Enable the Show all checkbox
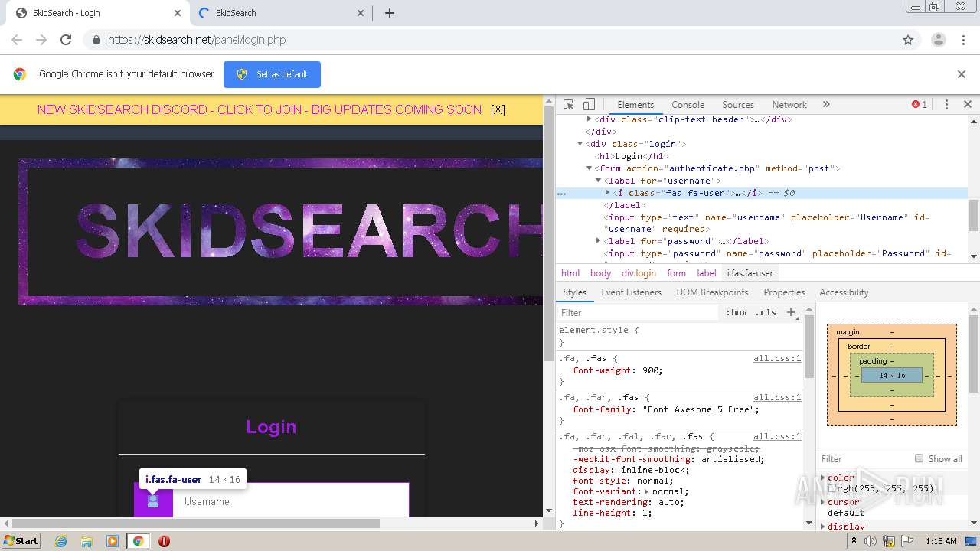The width and height of the screenshot is (980, 551). (x=919, y=458)
